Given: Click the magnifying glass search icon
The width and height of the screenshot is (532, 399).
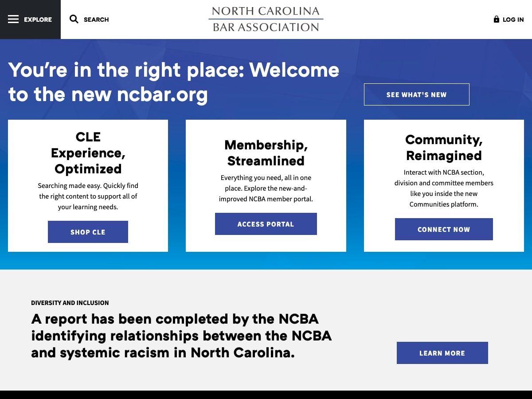Looking at the screenshot, I should click(x=74, y=19).
